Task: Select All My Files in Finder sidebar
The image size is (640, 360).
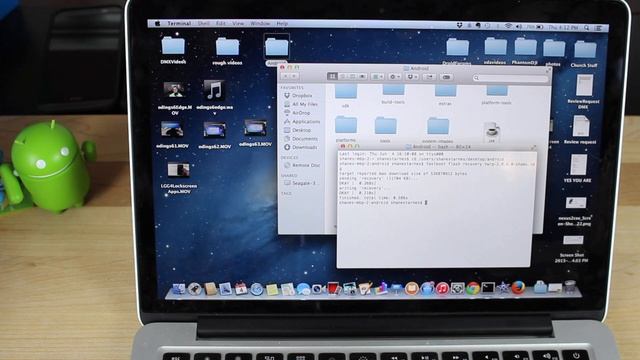Action: (301, 104)
